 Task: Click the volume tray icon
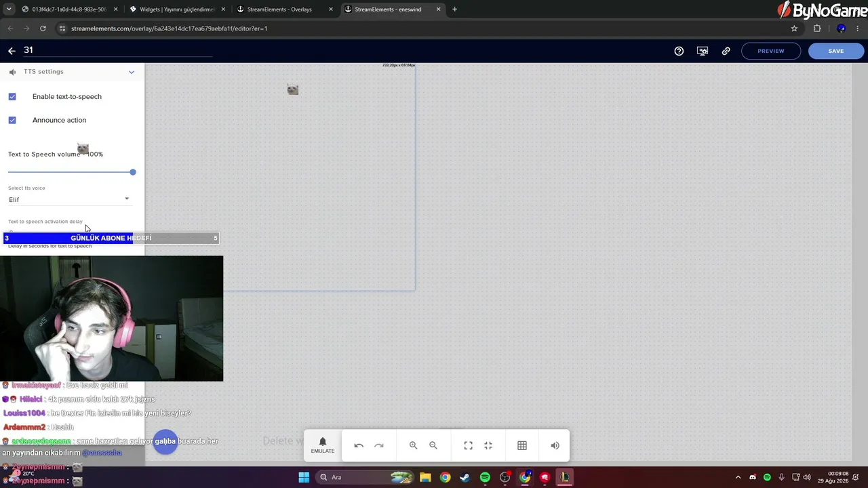[807, 477]
